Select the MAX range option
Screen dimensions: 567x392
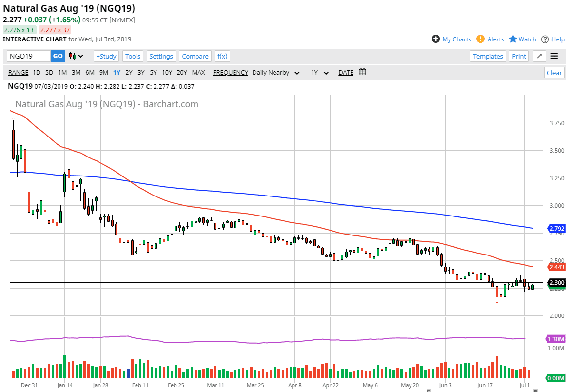tap(198, 73)
